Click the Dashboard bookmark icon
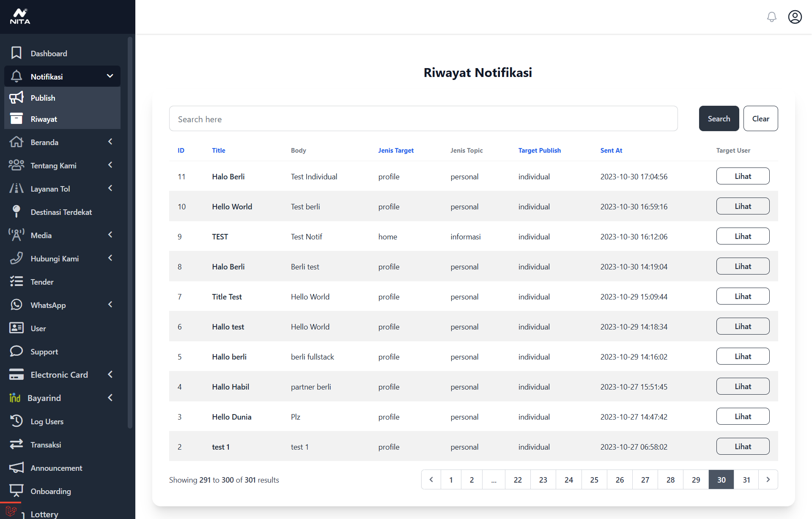 tap(16, 53)
